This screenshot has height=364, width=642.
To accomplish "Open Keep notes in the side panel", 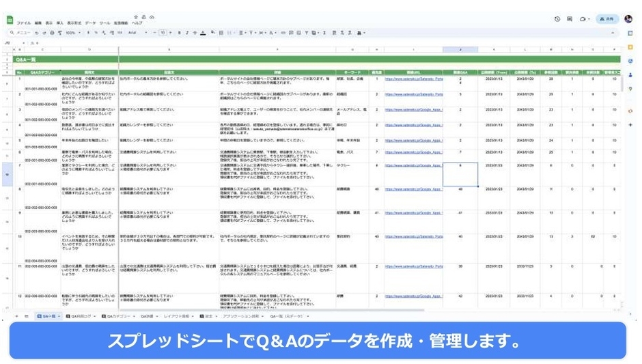I will [630, 47].
